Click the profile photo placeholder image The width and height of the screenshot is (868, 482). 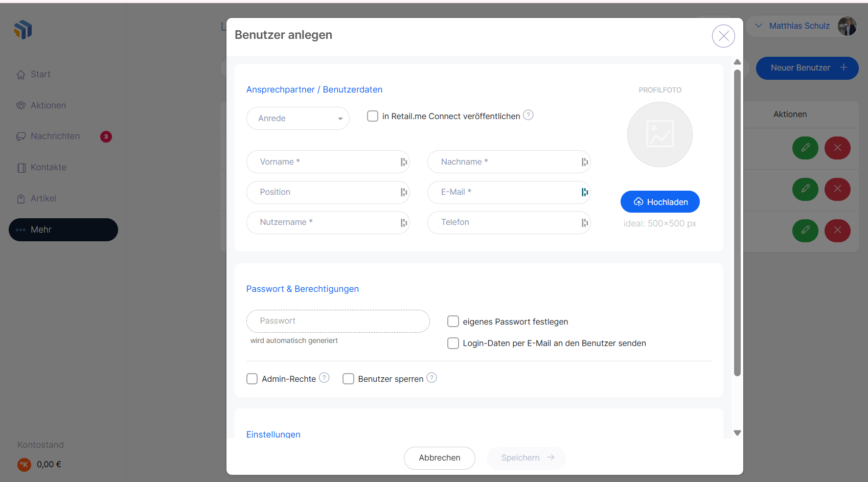[x=659, y=134]
